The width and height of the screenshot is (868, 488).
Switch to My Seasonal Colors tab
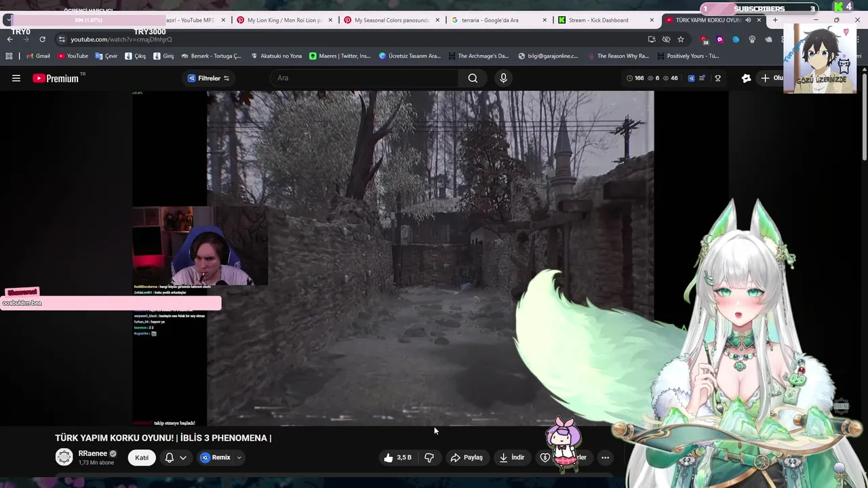tap(391, 20)
